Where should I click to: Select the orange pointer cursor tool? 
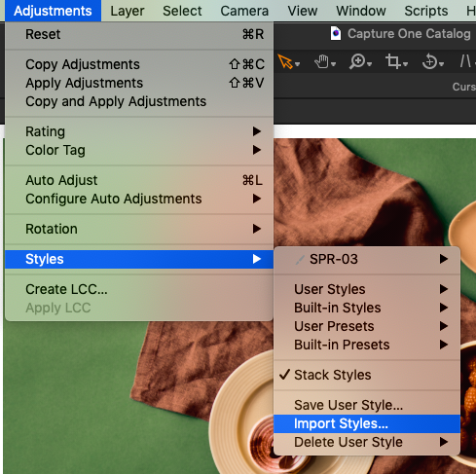coord(286,61)
